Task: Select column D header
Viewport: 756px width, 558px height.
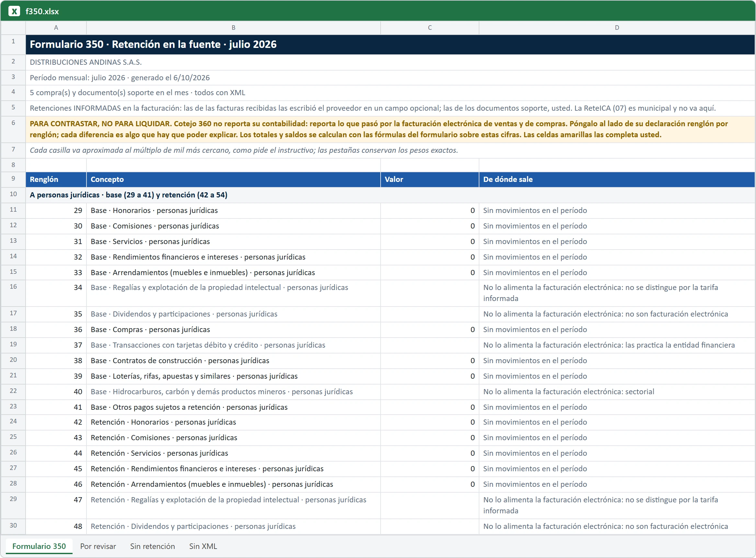Action: click(617, 28)
